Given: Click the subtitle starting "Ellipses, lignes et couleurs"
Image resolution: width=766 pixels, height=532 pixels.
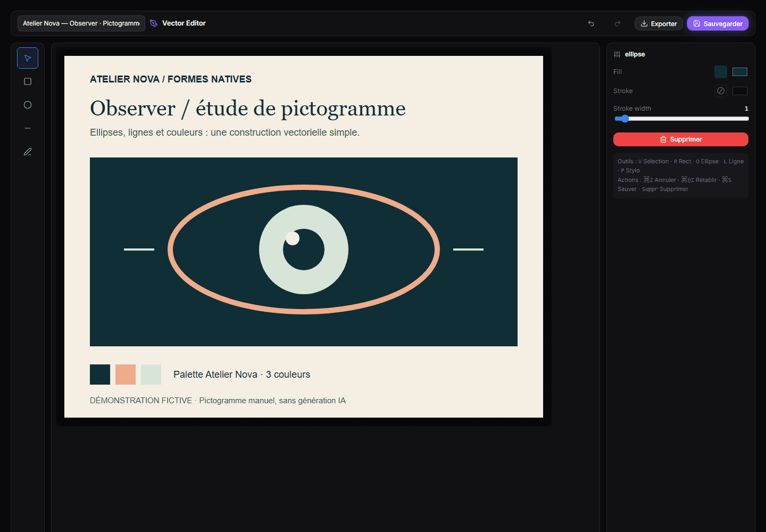Looking at the screenshot, I should point(224,132).
